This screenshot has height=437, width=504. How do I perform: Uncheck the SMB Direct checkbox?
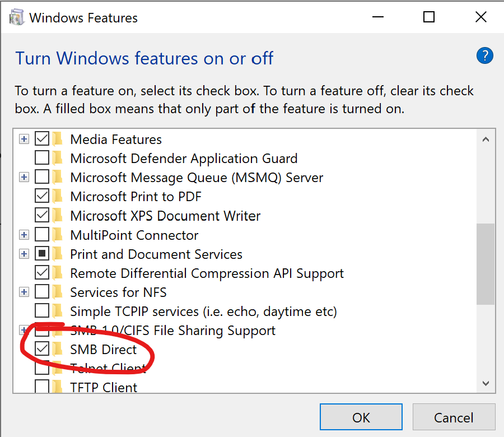point(42,349)
